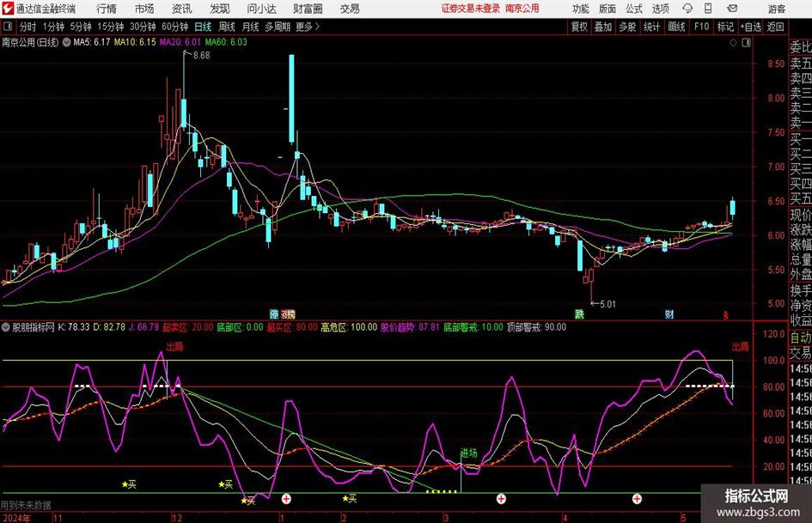Screen dimensions: 812x523
Task: Click the 5.01 low price label
Action: pos(607,304)
